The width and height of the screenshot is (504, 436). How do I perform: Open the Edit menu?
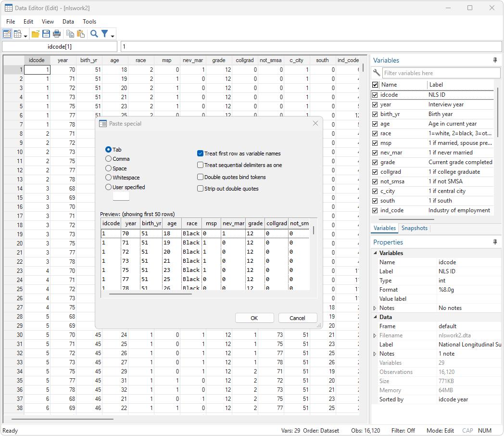[28, 22]
